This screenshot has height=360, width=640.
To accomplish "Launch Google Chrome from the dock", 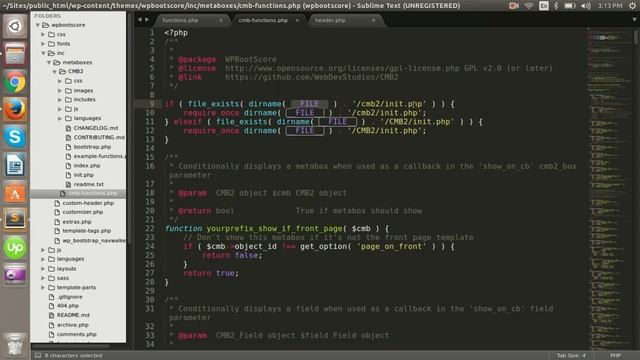I will pyautogui.click(x=15, y=82).
